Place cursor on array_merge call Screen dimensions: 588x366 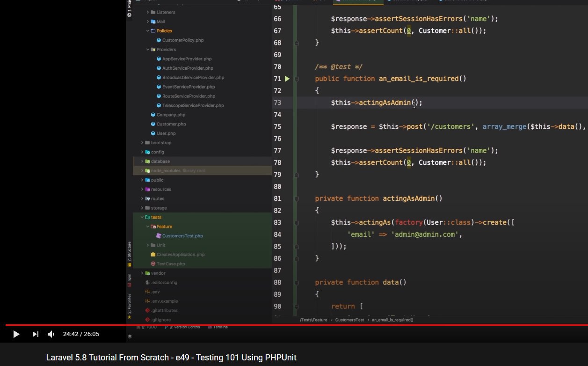tap(504, 127)
